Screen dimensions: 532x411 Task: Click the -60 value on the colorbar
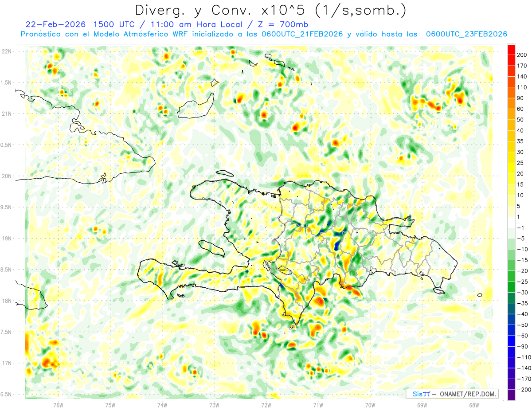(524, 336)
